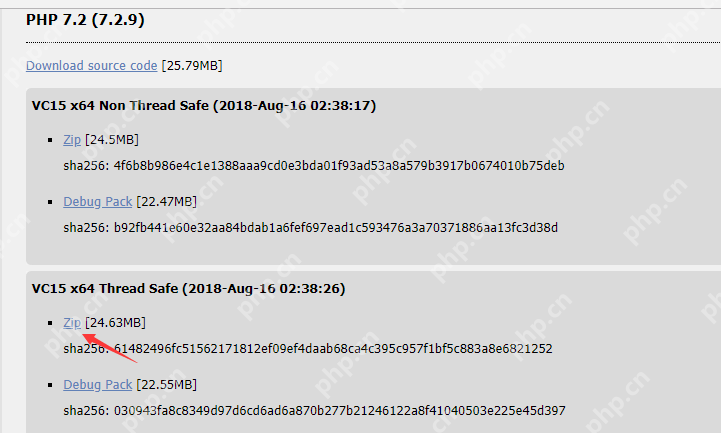Image resolution: width=721 pixels, height=433 pixels.
Task: Click the sha256 hash starting with b92fb441
Action: (336, 228)
